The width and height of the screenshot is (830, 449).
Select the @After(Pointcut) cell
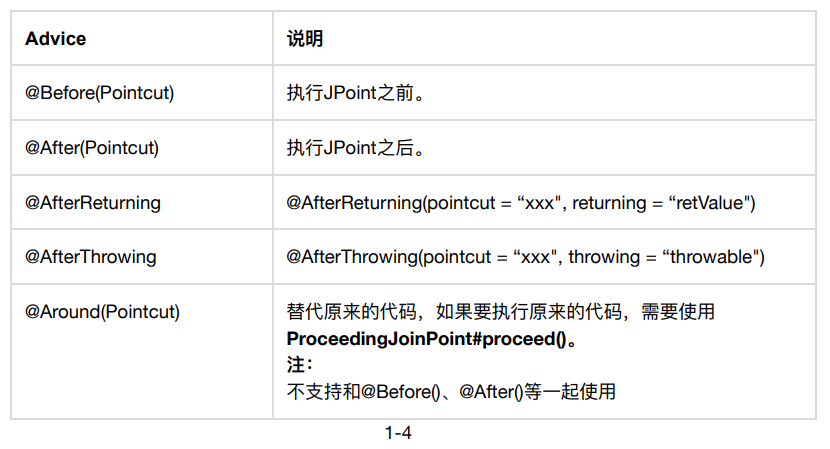point(92,148)
